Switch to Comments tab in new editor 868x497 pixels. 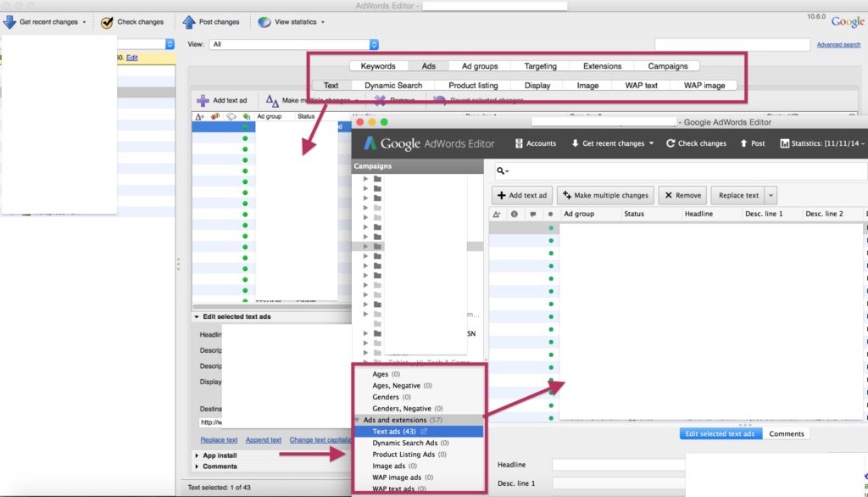(x=786, y=434)
